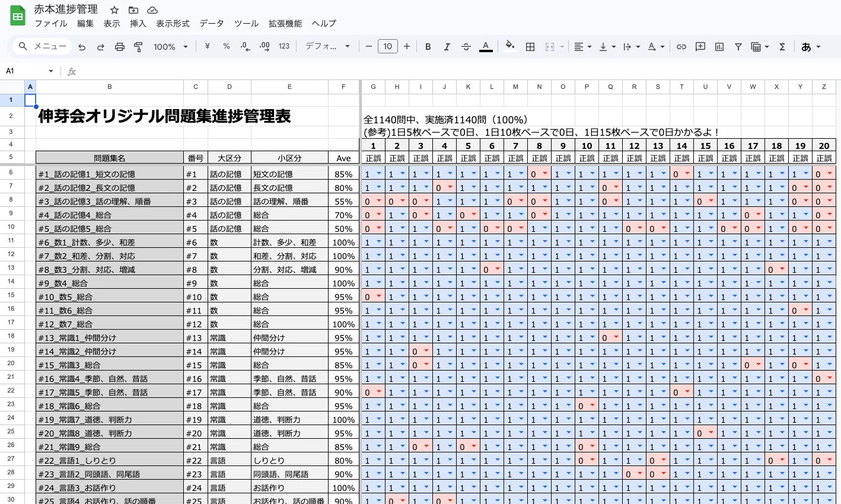
Task: Increase decimal places
Action: 265,46
